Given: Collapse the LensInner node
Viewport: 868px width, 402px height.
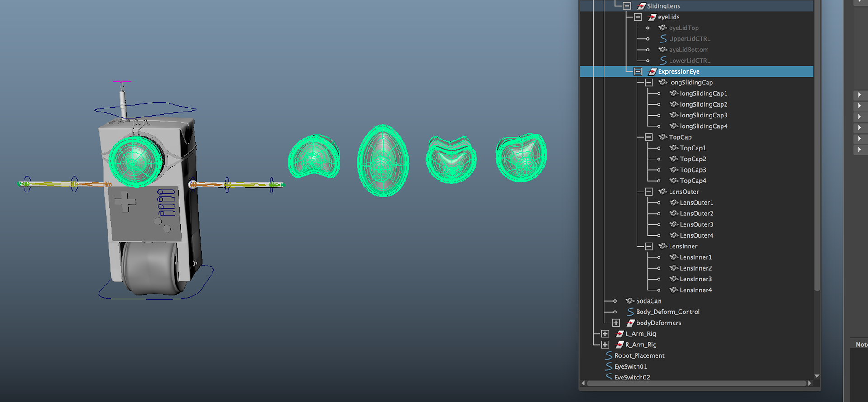Looking at the screenshot, I should click(649, 247).
